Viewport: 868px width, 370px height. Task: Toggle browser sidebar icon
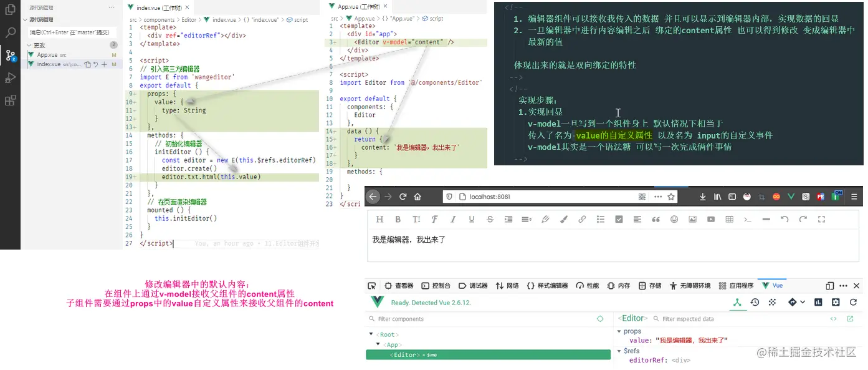pyautogui.click(x=732, y=197)
